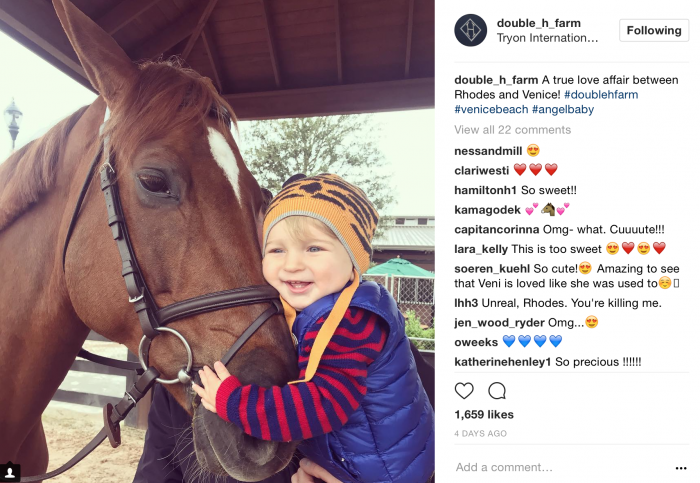Click the tagged people icon on photo
The height and width of the screenshot is (483, 700).
(10, 472)
